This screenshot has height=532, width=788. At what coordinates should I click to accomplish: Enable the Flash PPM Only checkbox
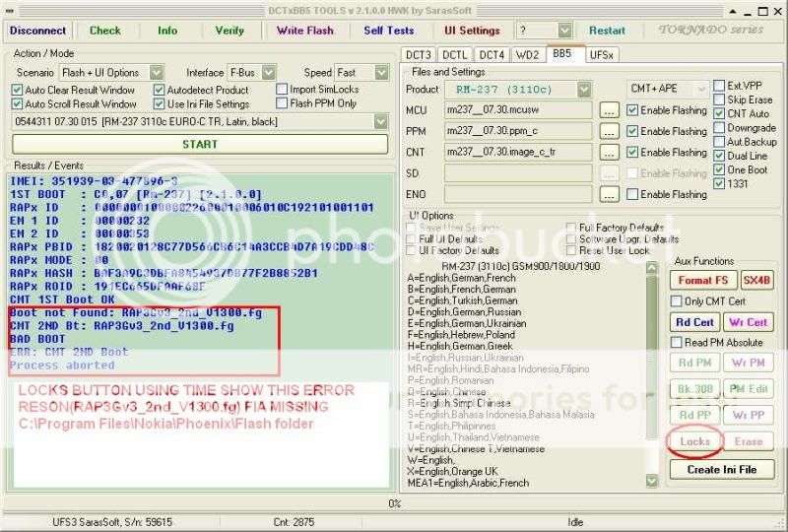coord(282,103)
